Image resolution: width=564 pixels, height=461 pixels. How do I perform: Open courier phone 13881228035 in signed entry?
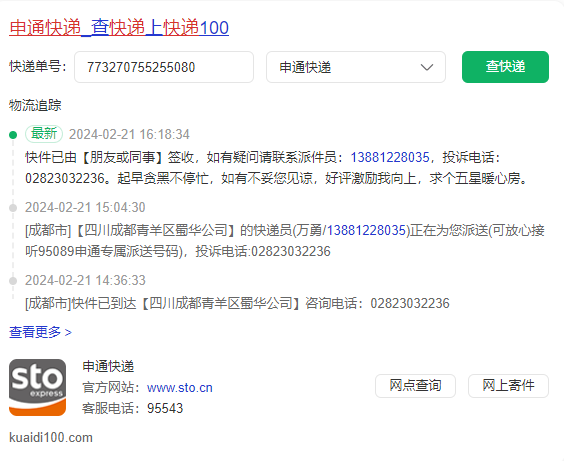pyautogui.click(x=390, y=157)
